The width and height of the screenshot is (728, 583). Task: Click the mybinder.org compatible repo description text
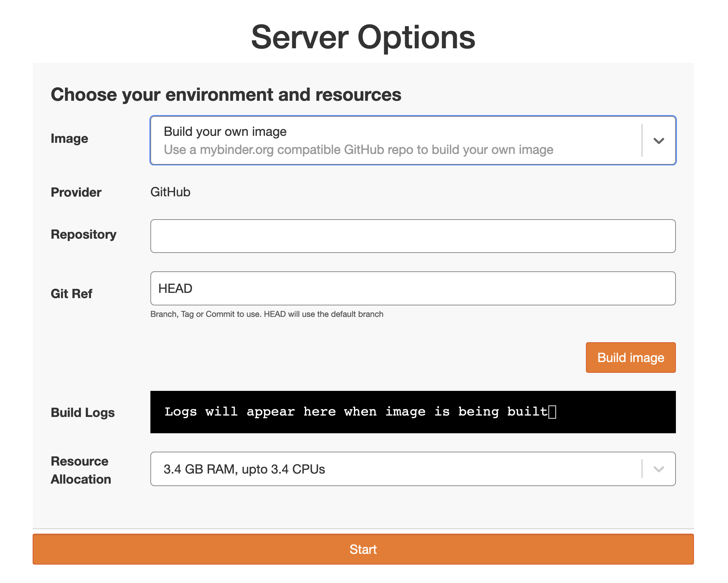click(x=358, y=150)
